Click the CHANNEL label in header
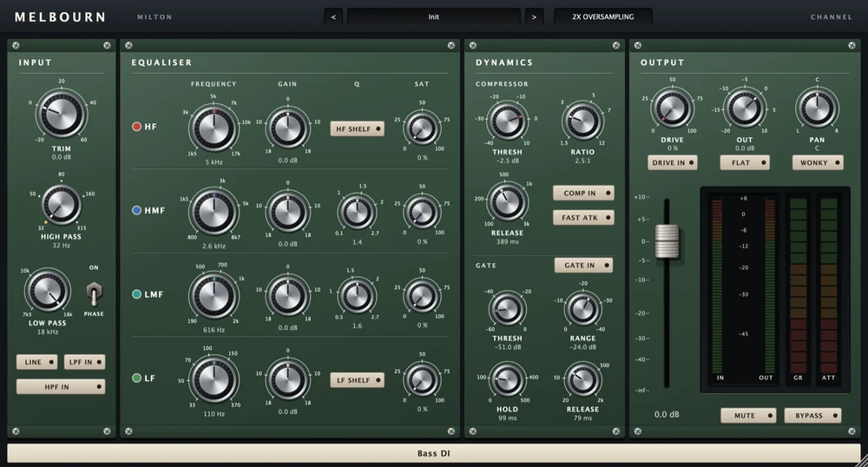 pyautogui.click(x=832, y=17)
